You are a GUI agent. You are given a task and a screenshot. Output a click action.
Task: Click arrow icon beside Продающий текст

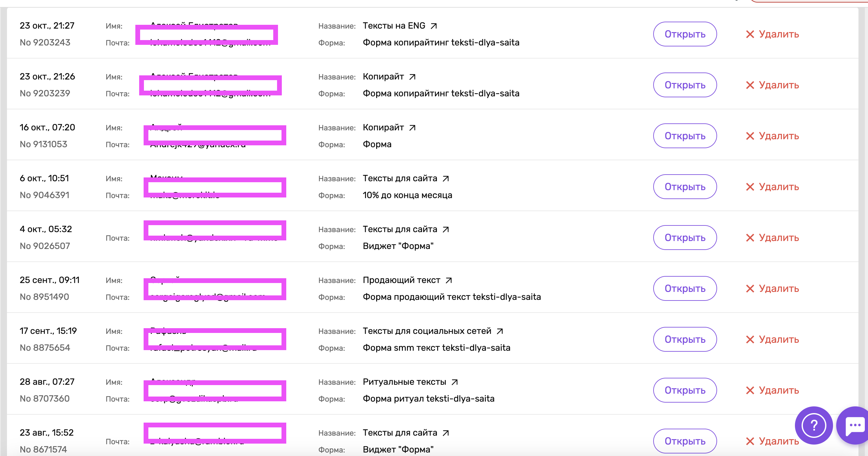[449, 280]
